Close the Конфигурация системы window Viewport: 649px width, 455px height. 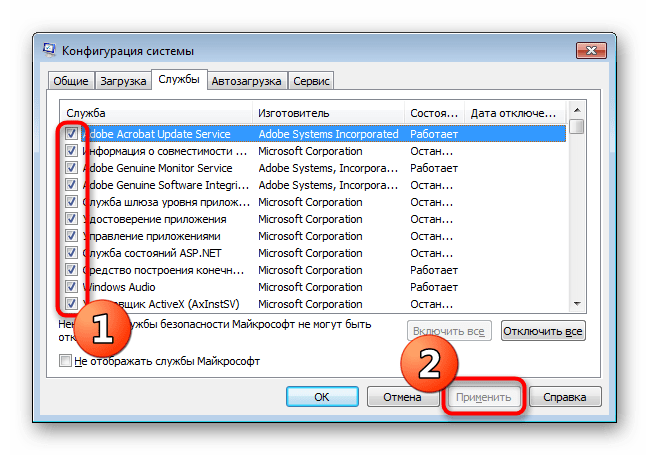point(591,51)
